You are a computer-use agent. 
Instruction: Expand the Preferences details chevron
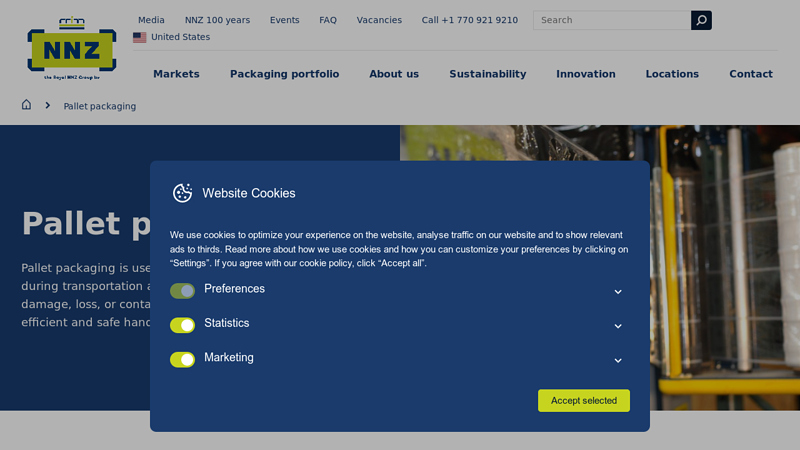tap(618, 292)
